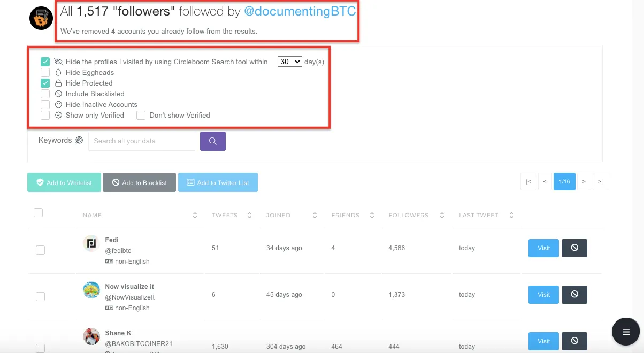Select the Now visualize it row checkbox
Image resolution: width=644 pixels, height=353 pixels.
pyautogui.click(x=40, y=296)
